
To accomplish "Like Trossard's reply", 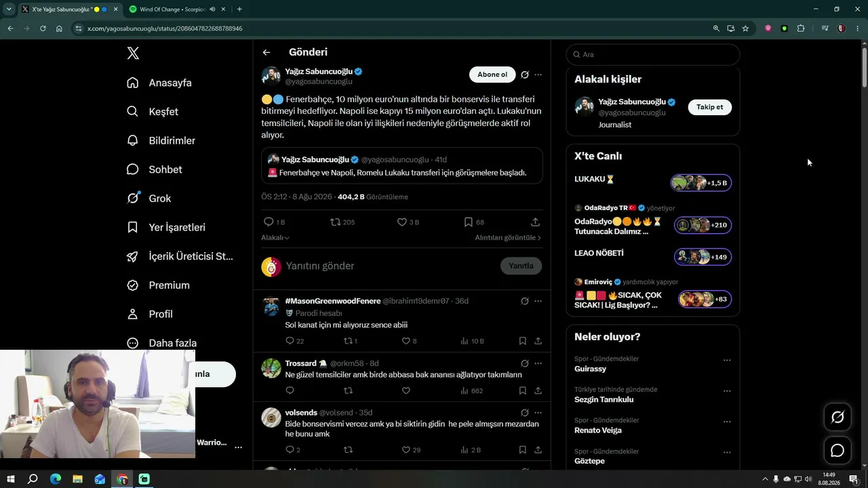I will 406,390.
